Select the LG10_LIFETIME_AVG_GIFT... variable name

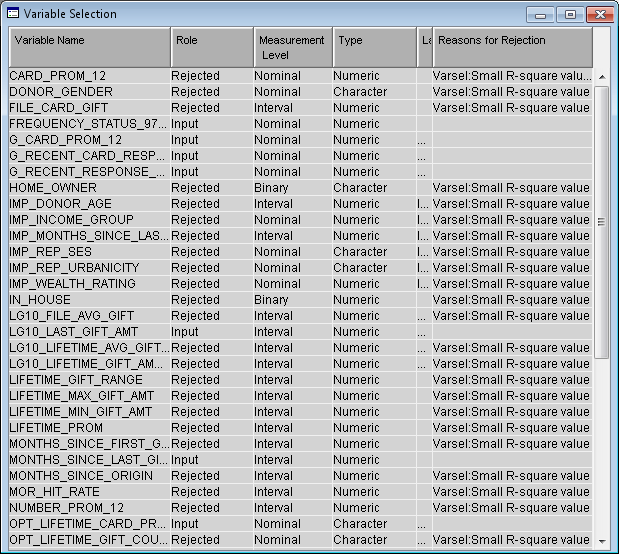89,347
